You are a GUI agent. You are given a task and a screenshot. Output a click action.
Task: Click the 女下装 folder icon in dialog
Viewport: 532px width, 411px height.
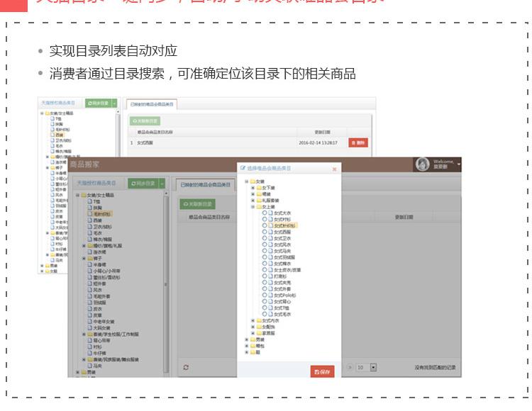(259, 187)
